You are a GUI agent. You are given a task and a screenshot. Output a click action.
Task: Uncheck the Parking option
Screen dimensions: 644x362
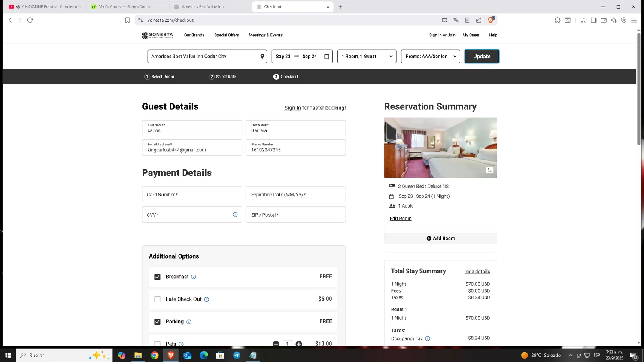click(x=157, y=322)
